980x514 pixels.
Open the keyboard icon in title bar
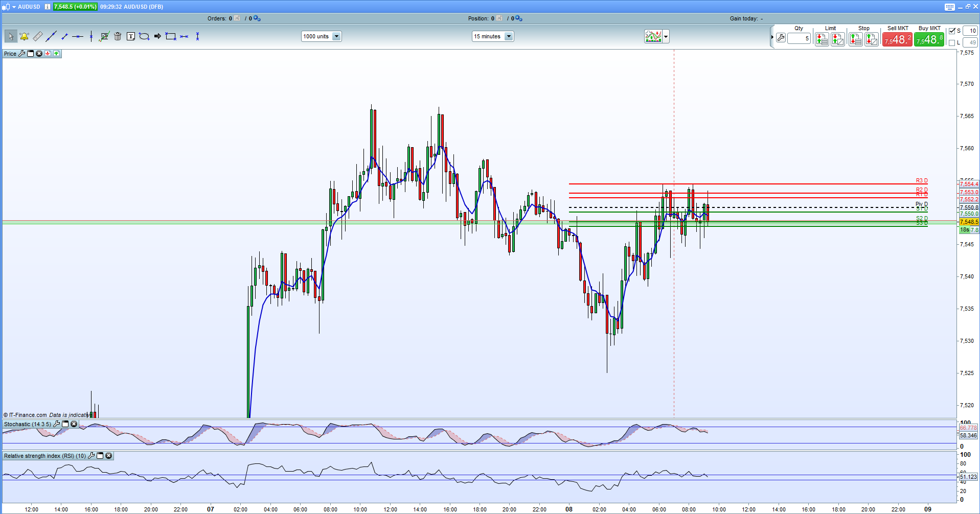(949, 7)
